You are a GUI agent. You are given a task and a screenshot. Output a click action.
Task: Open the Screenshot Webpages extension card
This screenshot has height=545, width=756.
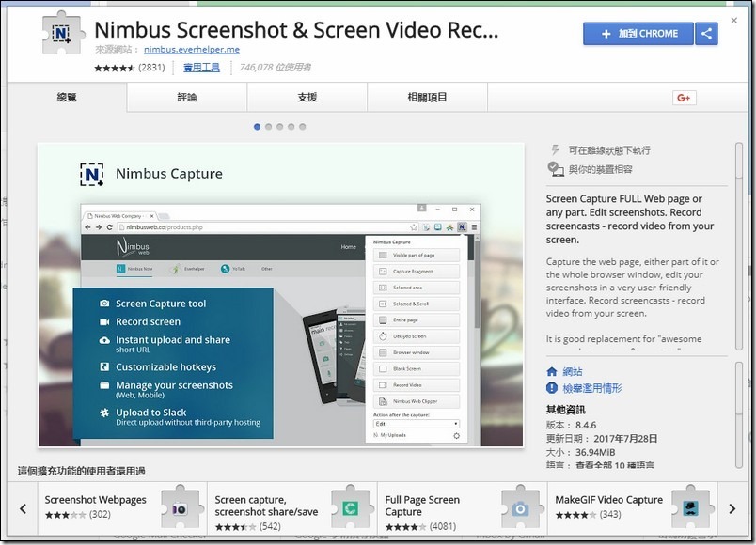pos(122,508)
